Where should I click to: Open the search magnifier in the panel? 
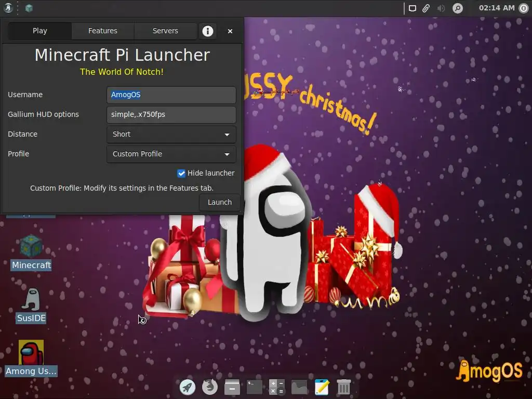(x=458, y=8)
